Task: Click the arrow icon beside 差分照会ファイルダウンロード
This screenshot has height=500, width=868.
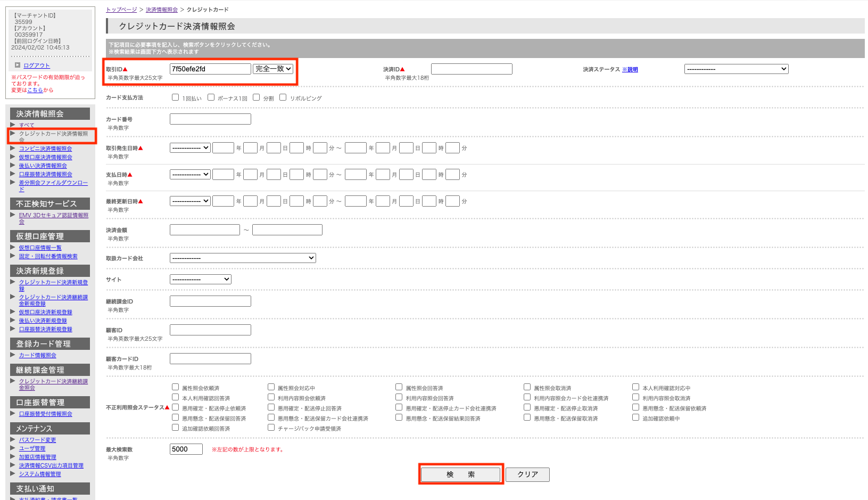Action: [x=13, y=182]
